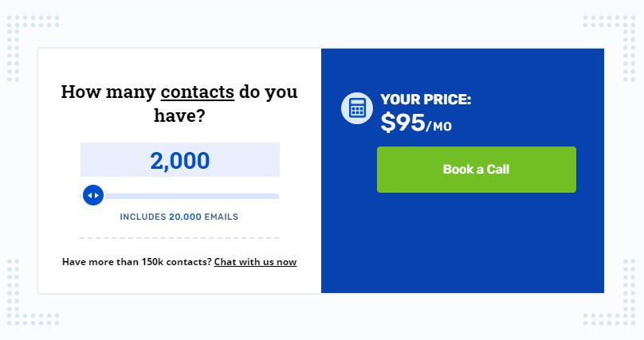Click the $95/MO price text

(x=416, y=123)
